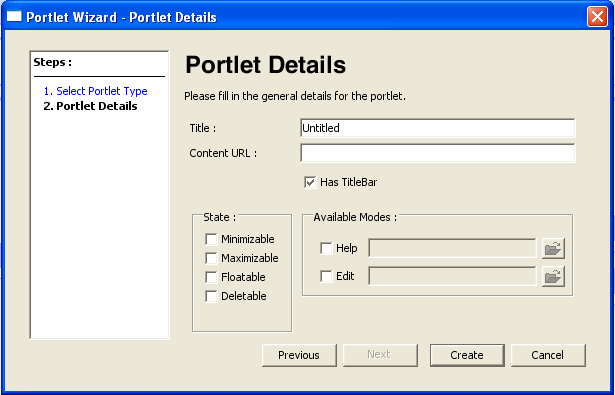Close the Portlet Wizard dialog
This screenshot has height=395, width=615.
point(597,17)
